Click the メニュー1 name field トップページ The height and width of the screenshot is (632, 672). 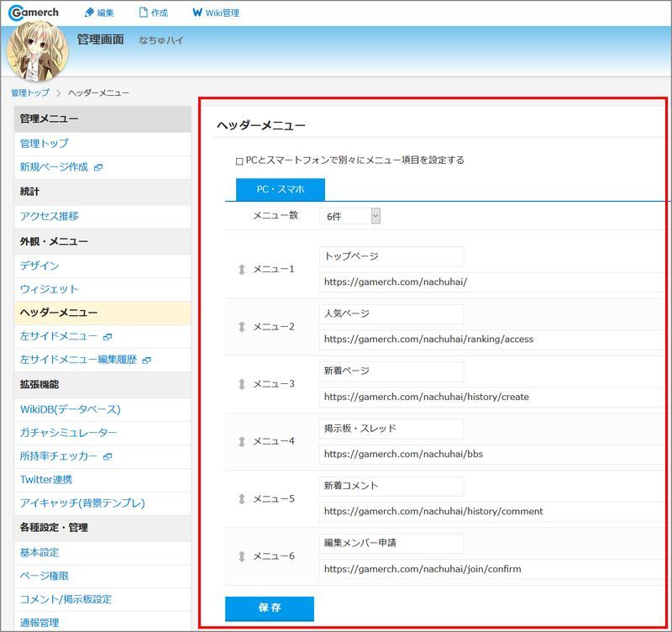click(x=391, y=256)
